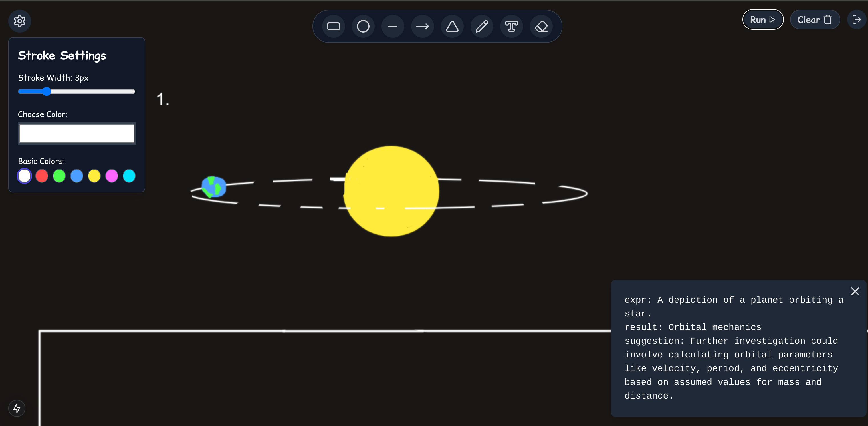Click the Stroke Width slider track
Image resolution: width=868 pixels, height=426 pixels.
click(x=76, y=91)
